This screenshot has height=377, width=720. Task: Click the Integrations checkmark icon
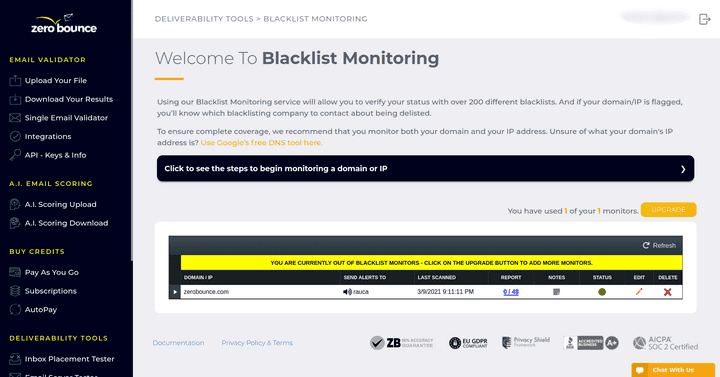coord(15,136)
